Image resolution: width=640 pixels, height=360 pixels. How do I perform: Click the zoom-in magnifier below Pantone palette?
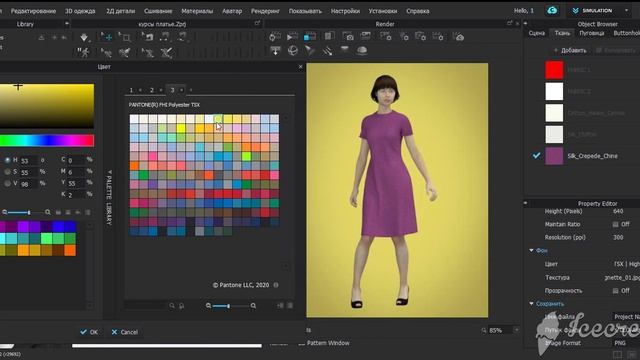253,306
